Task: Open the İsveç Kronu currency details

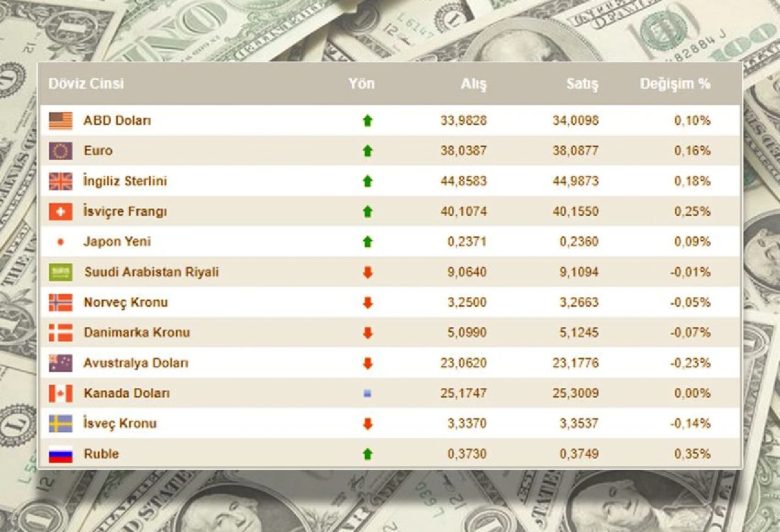Action: (x=119, y=424)
